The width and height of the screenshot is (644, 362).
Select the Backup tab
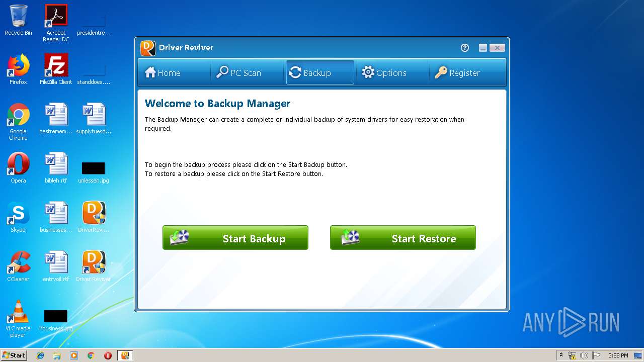[x=320, y=73]
